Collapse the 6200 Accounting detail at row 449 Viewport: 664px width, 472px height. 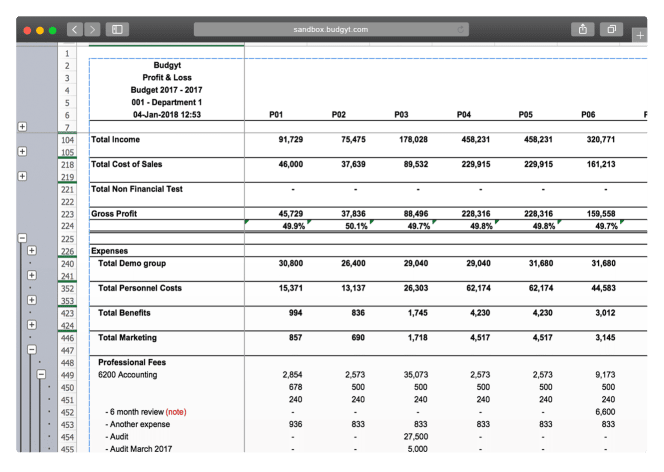[41, 374]
